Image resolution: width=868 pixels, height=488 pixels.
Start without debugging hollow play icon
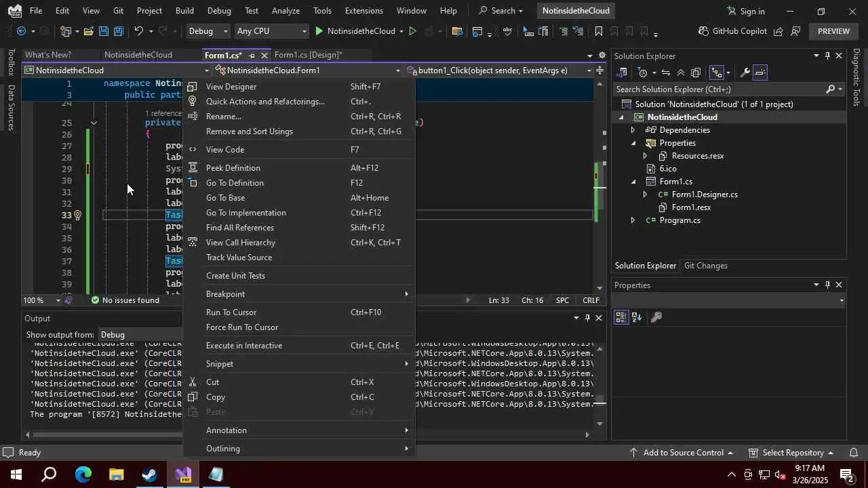(412, 31)
